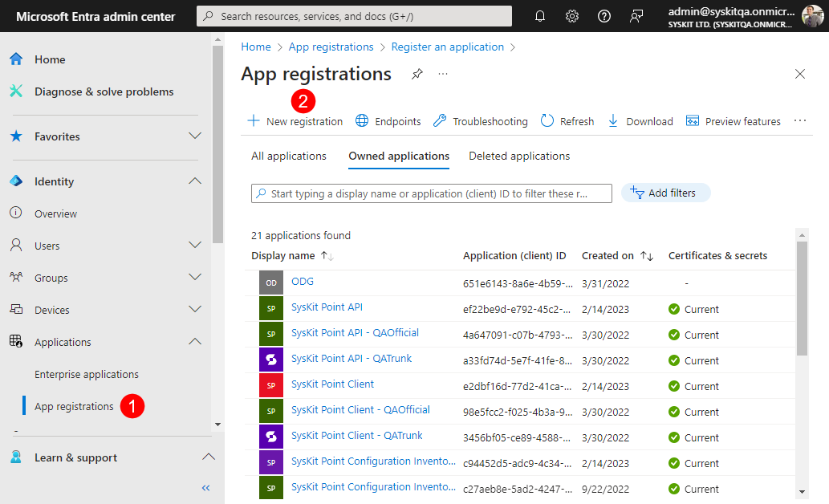The image size is (829, 504).
Task: Switch to the All applications tab
Action: pos(288,156)
